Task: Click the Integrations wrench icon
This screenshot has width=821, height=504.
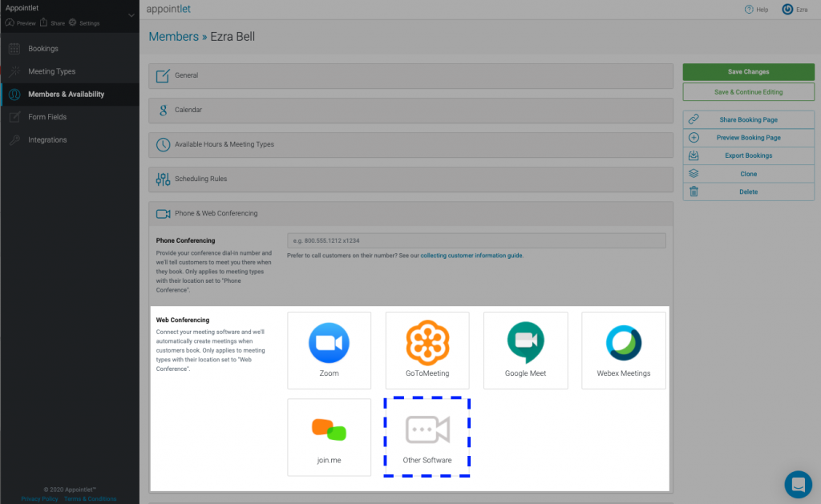Action: coord(14,139)
